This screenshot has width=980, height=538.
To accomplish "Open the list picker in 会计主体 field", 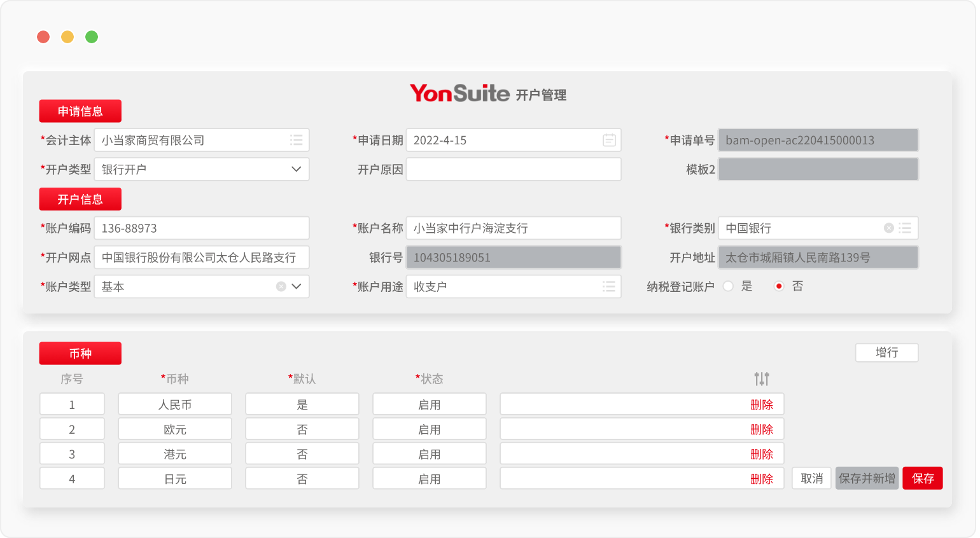I will (296, 141).
